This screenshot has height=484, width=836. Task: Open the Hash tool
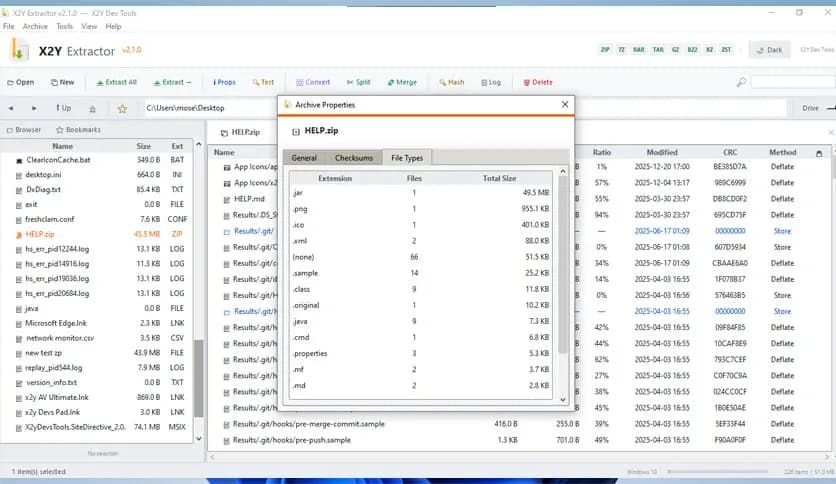point(452,82)
